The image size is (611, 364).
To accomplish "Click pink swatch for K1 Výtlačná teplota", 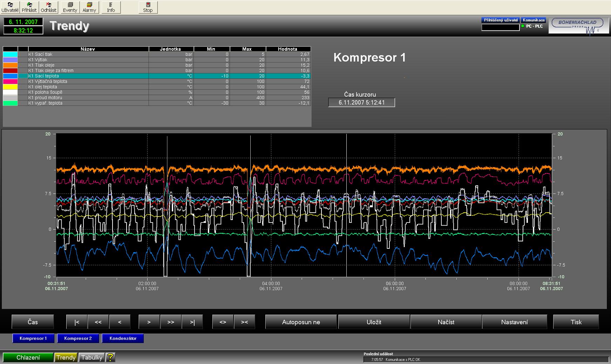I will pyautogui.click(x=10, y=81).
